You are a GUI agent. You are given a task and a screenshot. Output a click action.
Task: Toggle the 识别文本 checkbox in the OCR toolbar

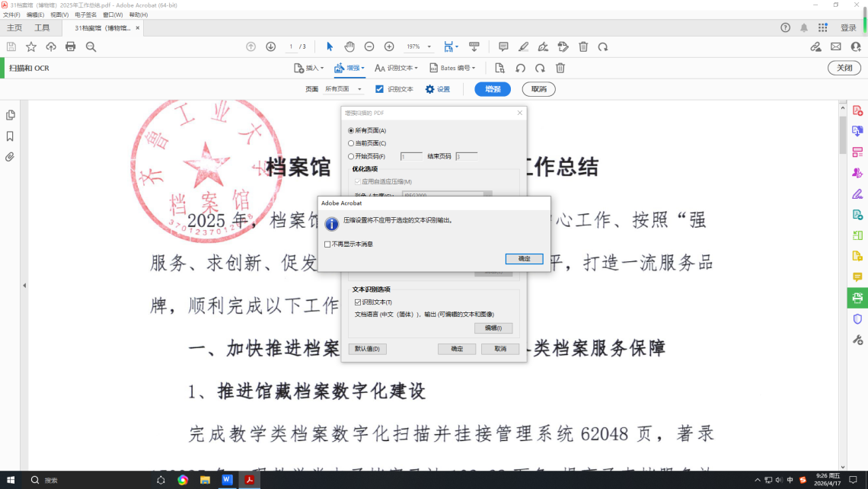point(380,89)
